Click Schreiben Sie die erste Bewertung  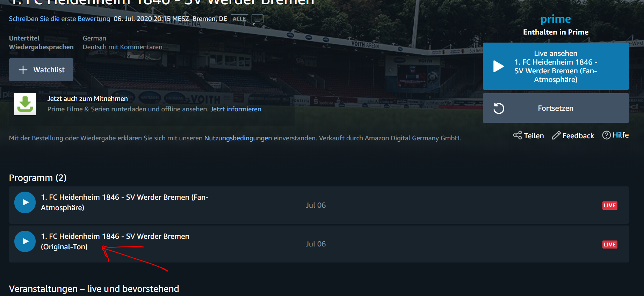pyautogui.click(x=59, y=19)
